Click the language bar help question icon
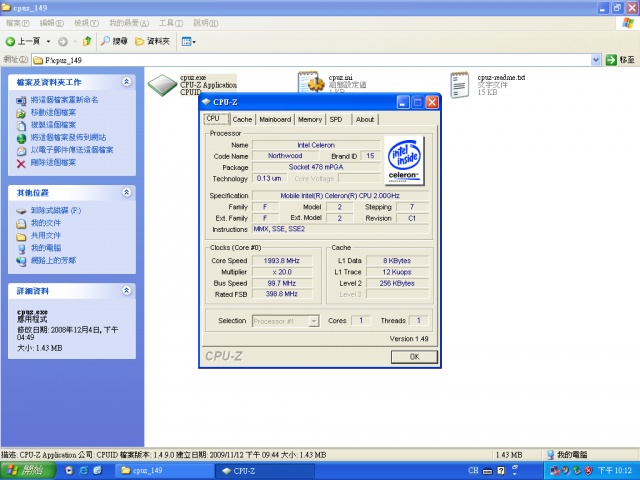Screen dimensions: 640x480 tap(501, 471)
